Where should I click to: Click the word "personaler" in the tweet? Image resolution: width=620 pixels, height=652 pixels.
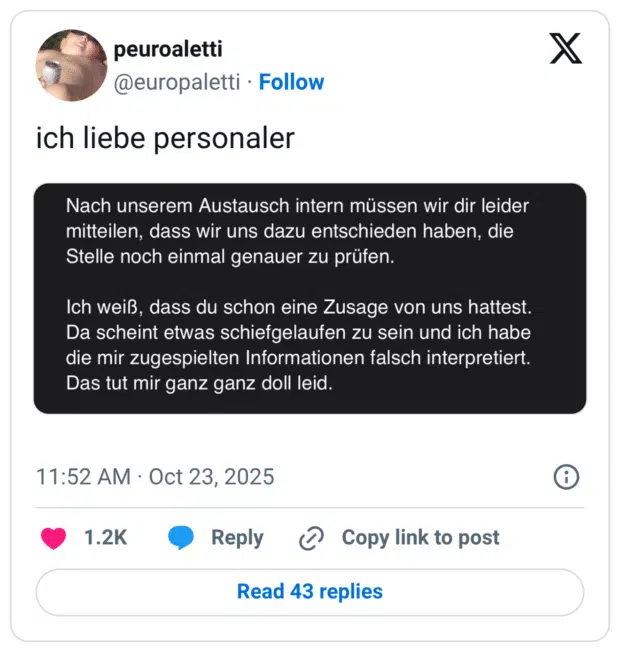click(224, 138)
